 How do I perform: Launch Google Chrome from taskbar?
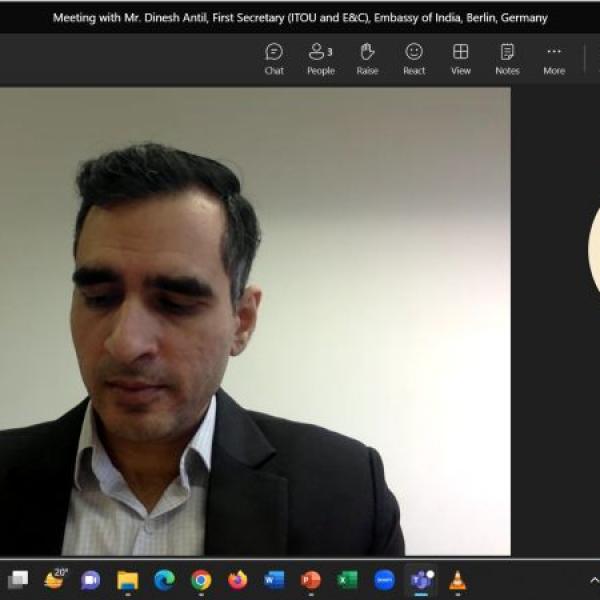point(201,580)
